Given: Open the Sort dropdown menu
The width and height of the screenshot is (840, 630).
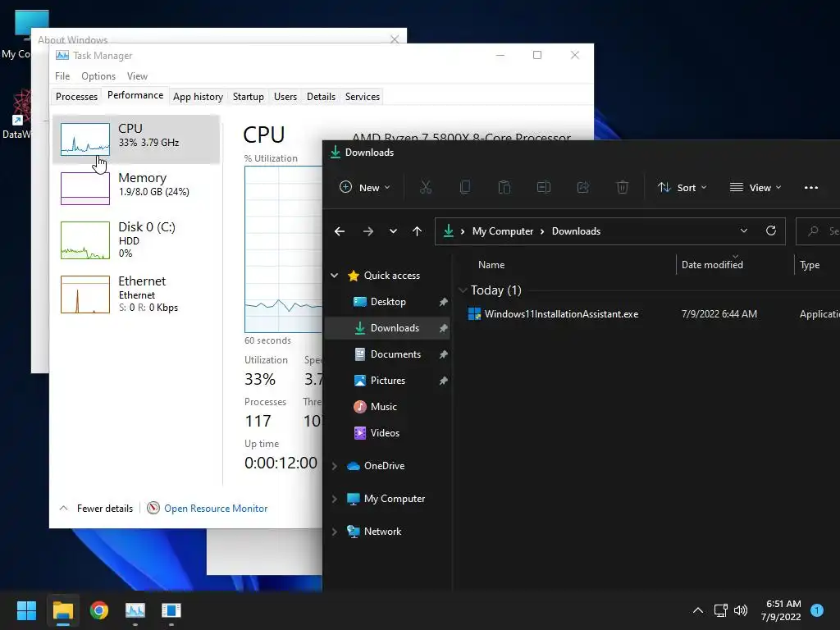Looking at the screenshot, I should pyautogui.click(x=682, y=187).
